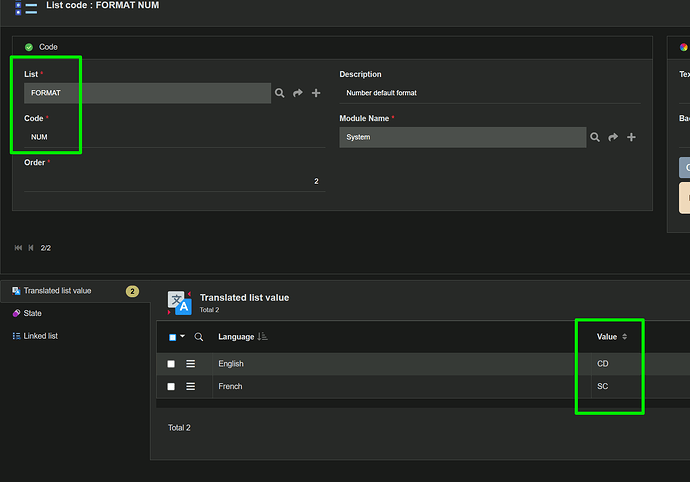
Task: Open row menu icon for English row
Action: tap(191, 364)
